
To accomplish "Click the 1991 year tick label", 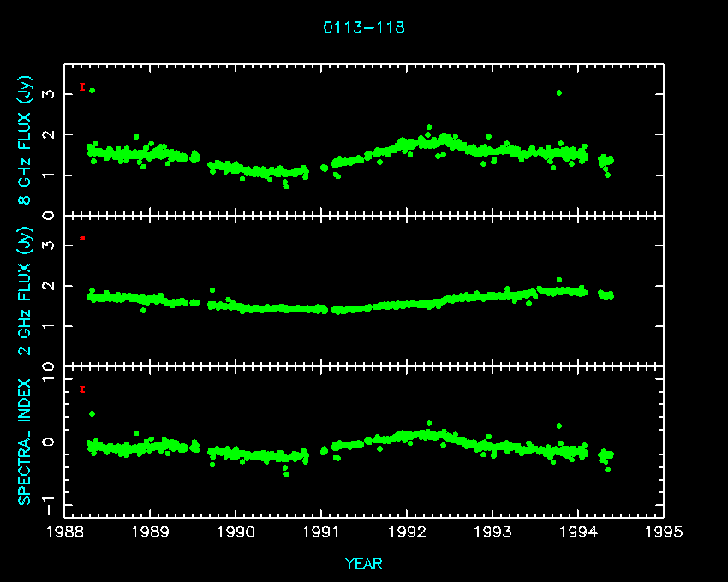I will point(321,532).
